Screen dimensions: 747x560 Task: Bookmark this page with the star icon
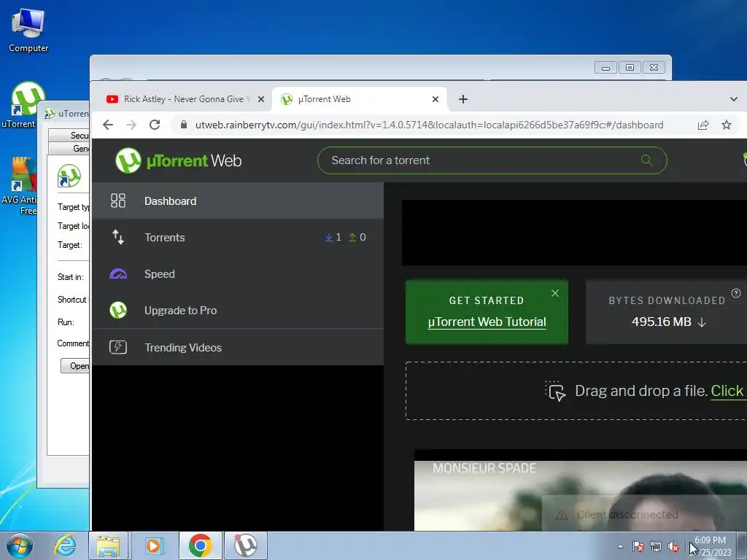point(727,125)
